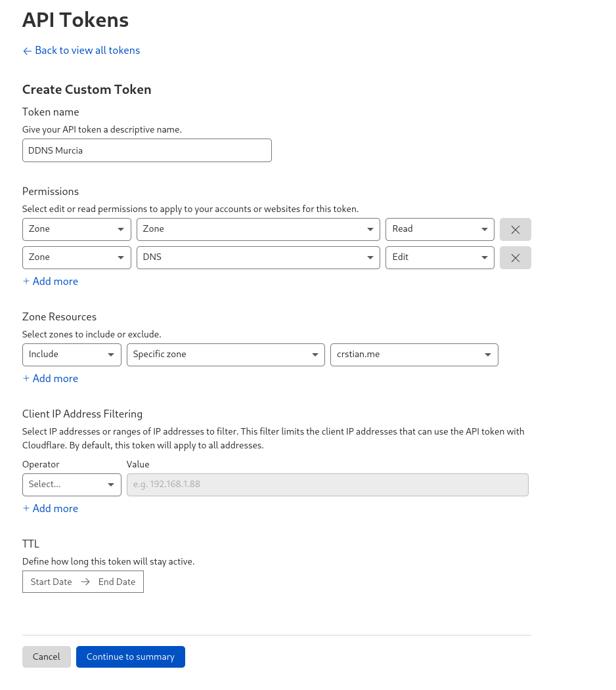Add more under Client IP Address Filtering

pyautogui.click(x=51, y=508)
